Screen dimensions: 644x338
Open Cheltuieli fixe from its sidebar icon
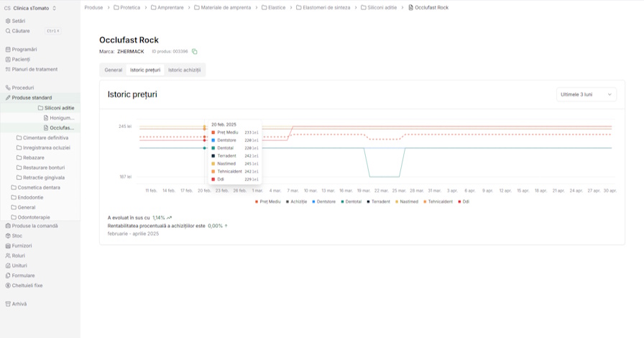pyautogui.click(x=8, y=286)
